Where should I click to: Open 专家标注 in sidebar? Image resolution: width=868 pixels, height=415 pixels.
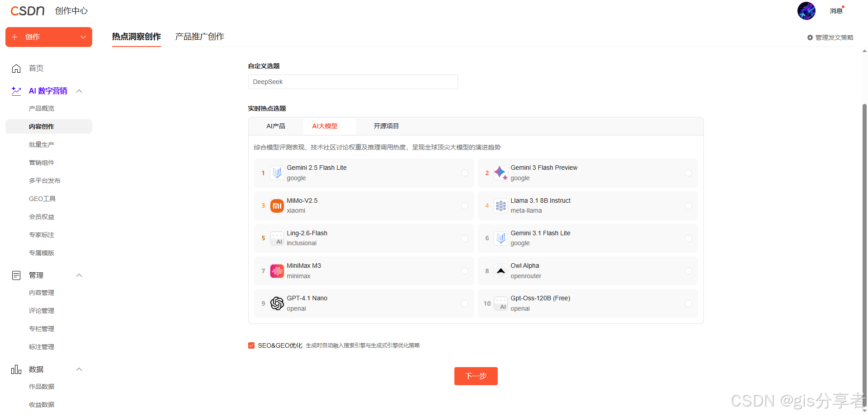42,235
